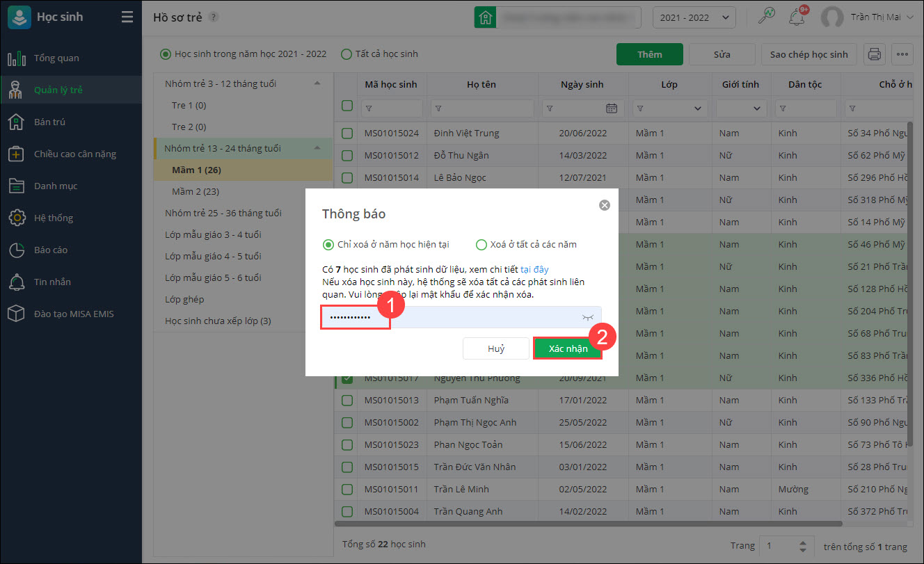Open Tin nhắn in sidebar
Viewport: 924px width, 564px height.
click(71, 282)
